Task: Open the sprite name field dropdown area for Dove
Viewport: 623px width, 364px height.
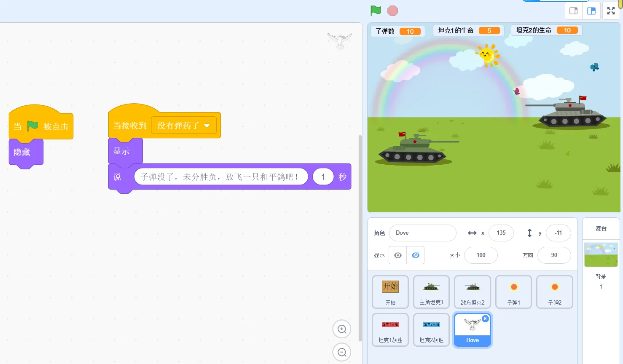Action: point(422,233)
